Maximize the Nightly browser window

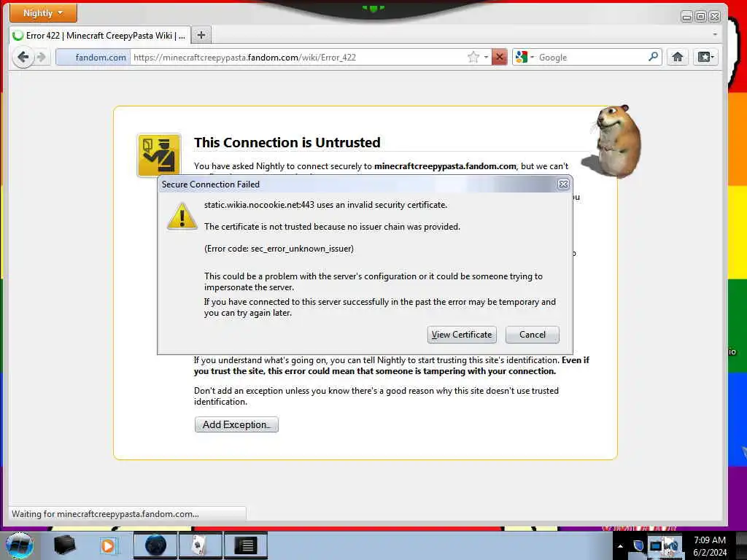point(700,17)
